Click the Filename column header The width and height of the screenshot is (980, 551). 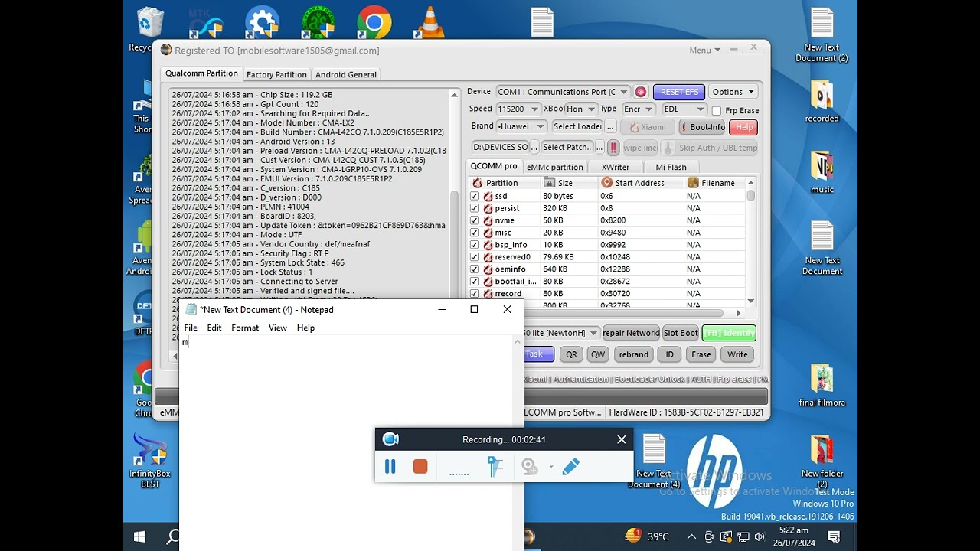click(714, 183)
